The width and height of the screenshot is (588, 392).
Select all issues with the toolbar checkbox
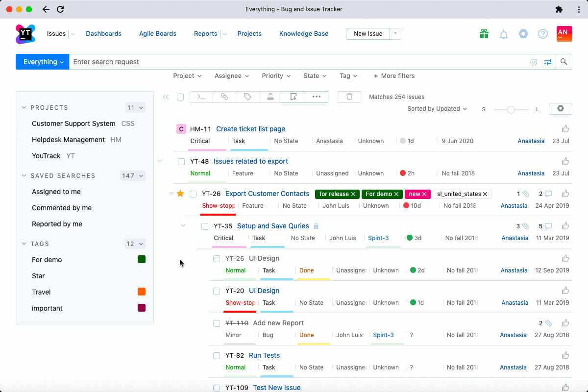tap(180, 97)
